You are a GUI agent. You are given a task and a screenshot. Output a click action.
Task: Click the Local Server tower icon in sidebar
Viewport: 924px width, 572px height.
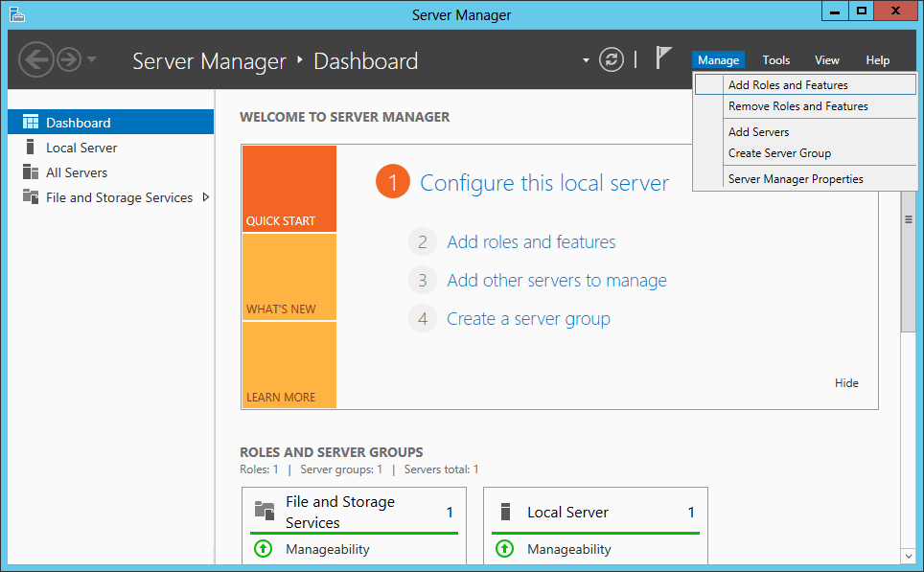[x=30, y=147]
